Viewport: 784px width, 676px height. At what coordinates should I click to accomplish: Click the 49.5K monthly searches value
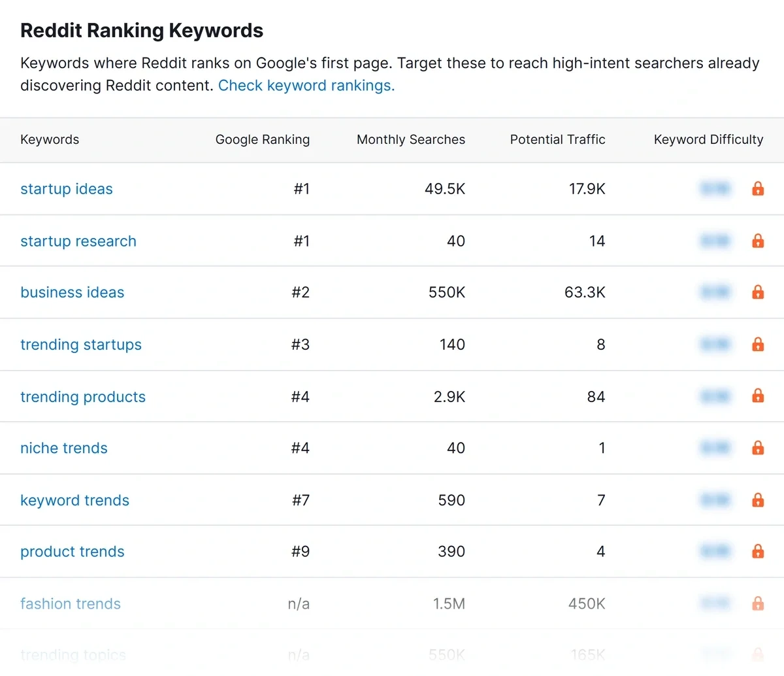click(445, 189)
